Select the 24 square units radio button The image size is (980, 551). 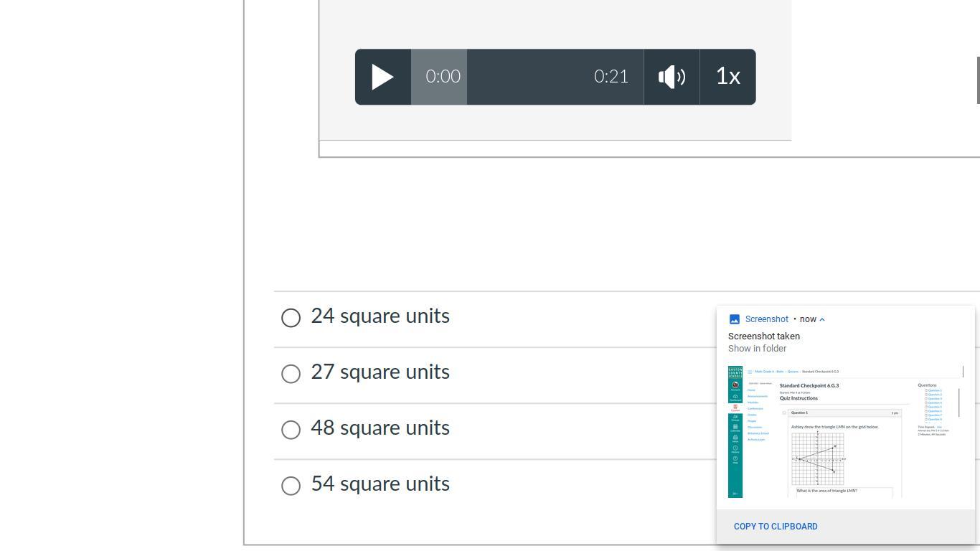point(291,318)
